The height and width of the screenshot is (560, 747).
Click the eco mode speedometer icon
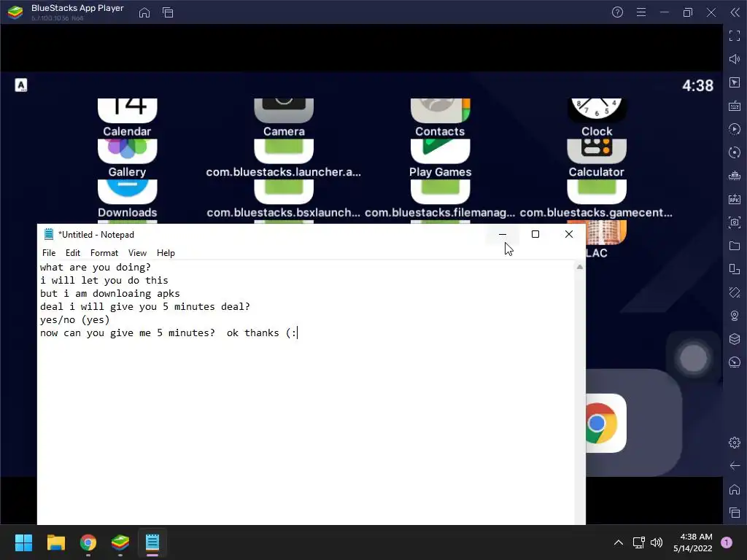[734, 362]
